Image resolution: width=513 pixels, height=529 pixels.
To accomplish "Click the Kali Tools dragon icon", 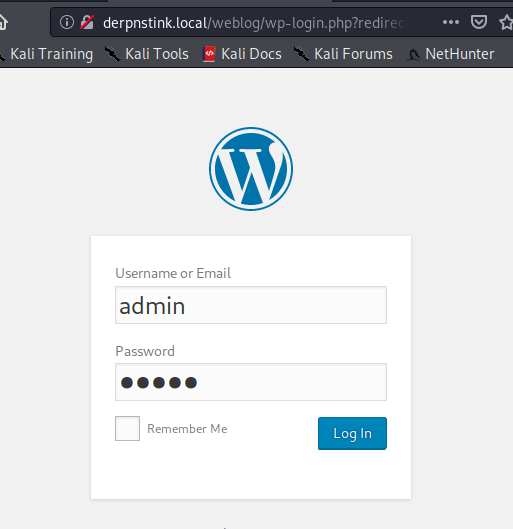I will (x=113, y=54).
